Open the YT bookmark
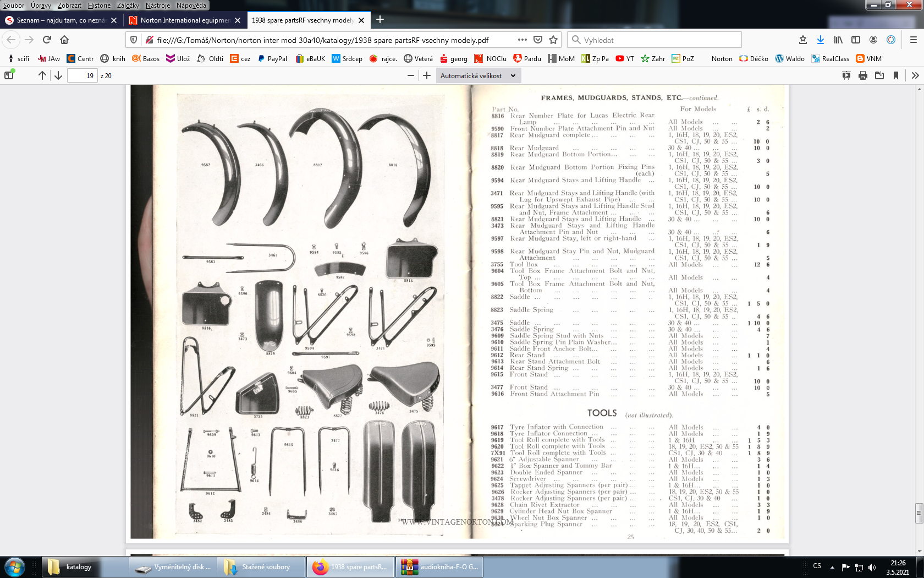The image size is (924, 578). tap(625, 58)
